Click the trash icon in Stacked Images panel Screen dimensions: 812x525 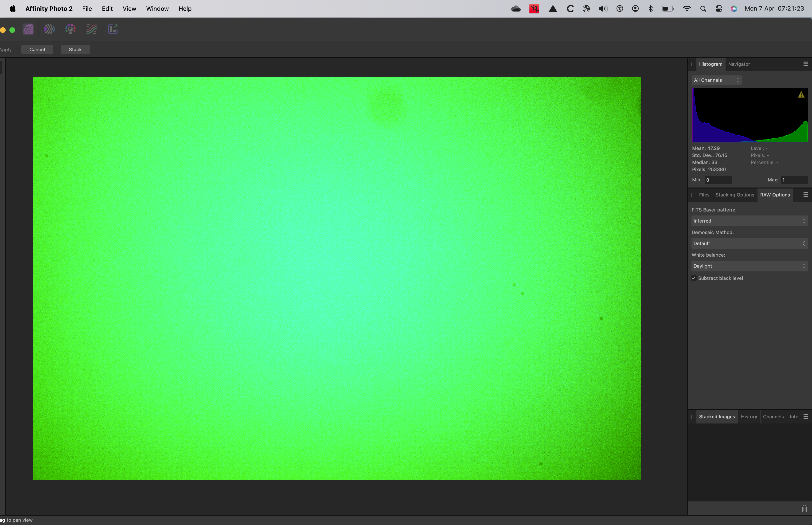coord(804,509)
